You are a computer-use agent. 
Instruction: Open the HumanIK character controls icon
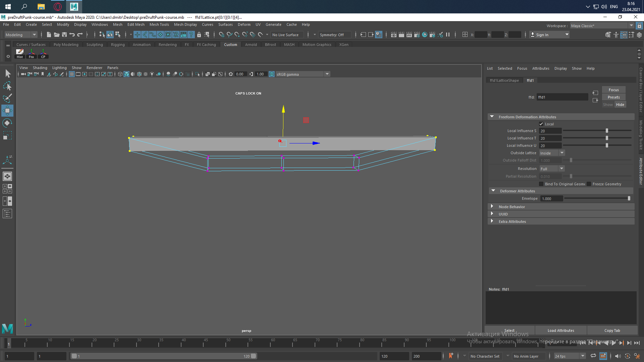pos(616,35)
